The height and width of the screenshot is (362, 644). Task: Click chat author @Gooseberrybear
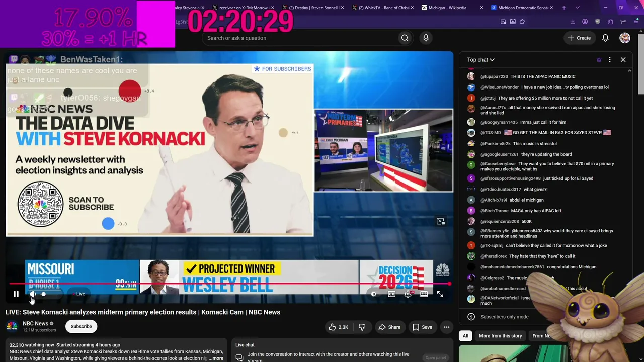tap(498, 164)
